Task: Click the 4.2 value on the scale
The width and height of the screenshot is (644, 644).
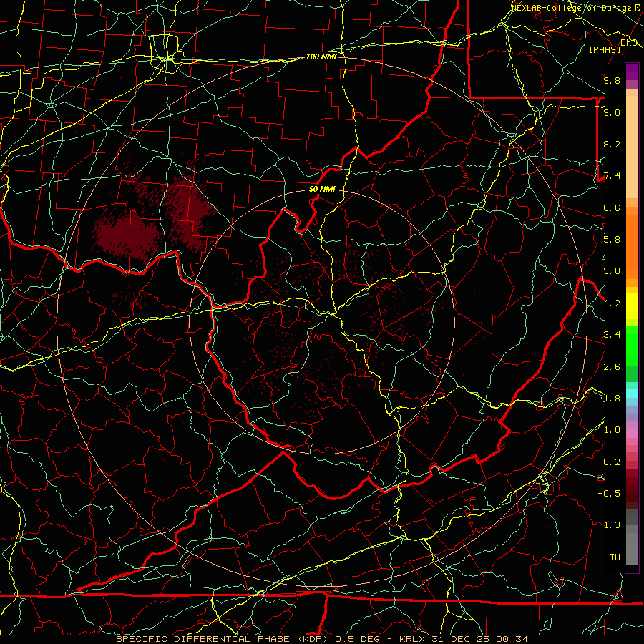Action: coord(612,303)
